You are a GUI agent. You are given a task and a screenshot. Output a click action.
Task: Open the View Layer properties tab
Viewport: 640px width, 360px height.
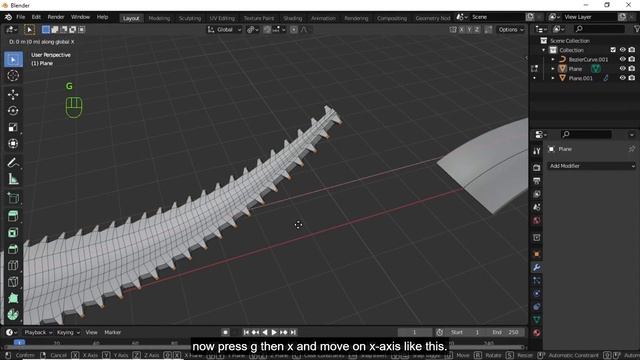point(537,194)
